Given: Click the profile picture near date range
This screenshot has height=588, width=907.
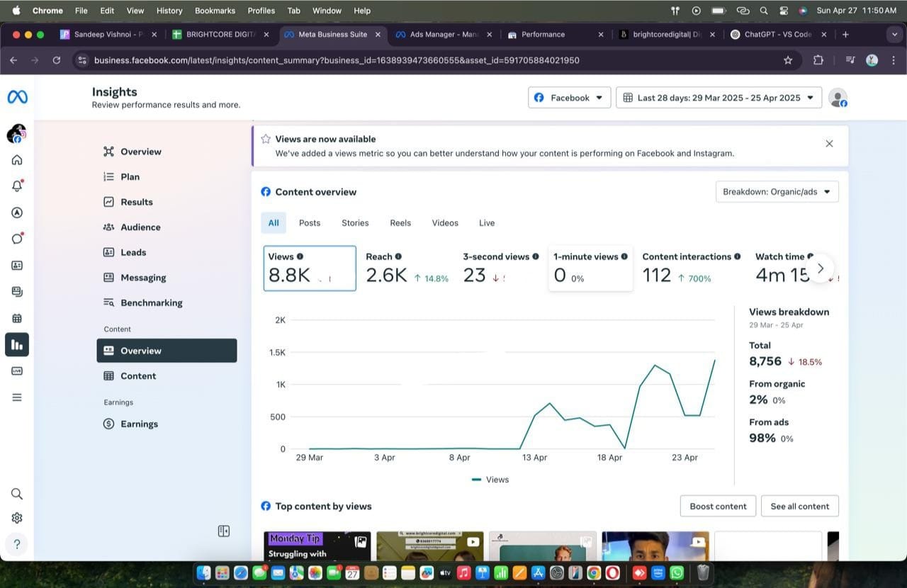Looking at the screenshot, I should (x=838, y=98).
